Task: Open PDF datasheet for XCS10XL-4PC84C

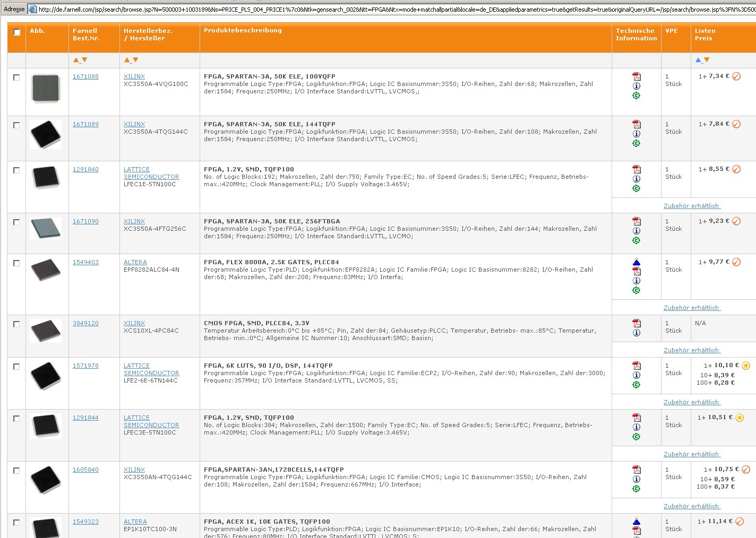Action: (637, 323)
